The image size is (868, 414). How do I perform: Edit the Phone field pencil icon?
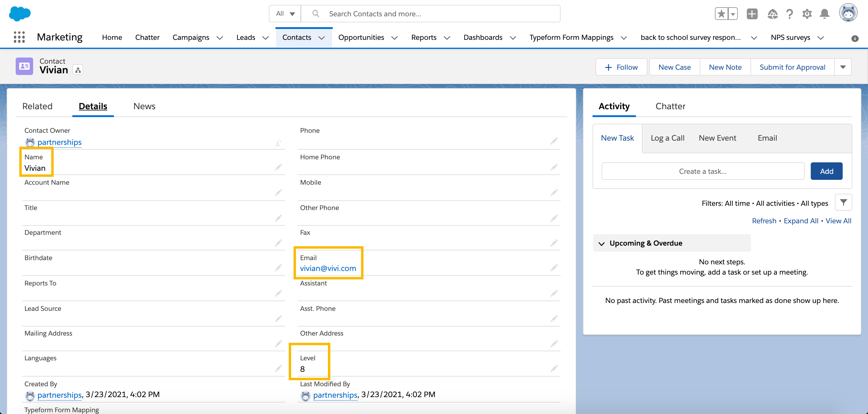[554, 141]
